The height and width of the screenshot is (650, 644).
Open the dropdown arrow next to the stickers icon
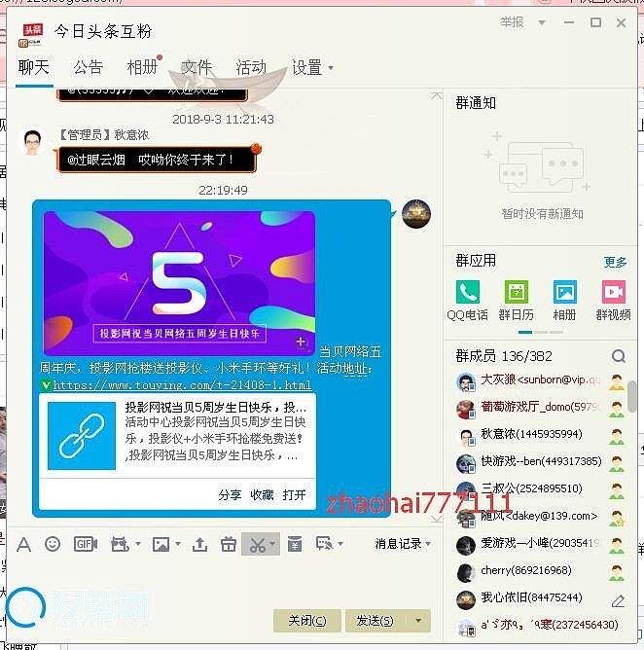coord(137,544)
